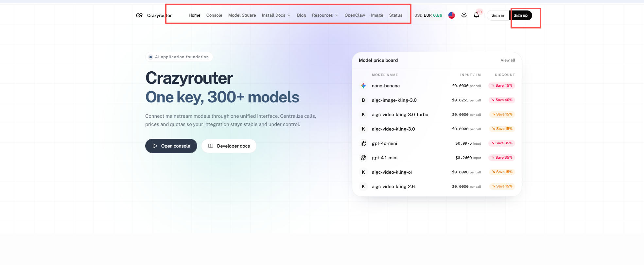Click the Save 45% discount badge
Image resolution: width=644 pixels, height=265 pixels.
point(502,86)
